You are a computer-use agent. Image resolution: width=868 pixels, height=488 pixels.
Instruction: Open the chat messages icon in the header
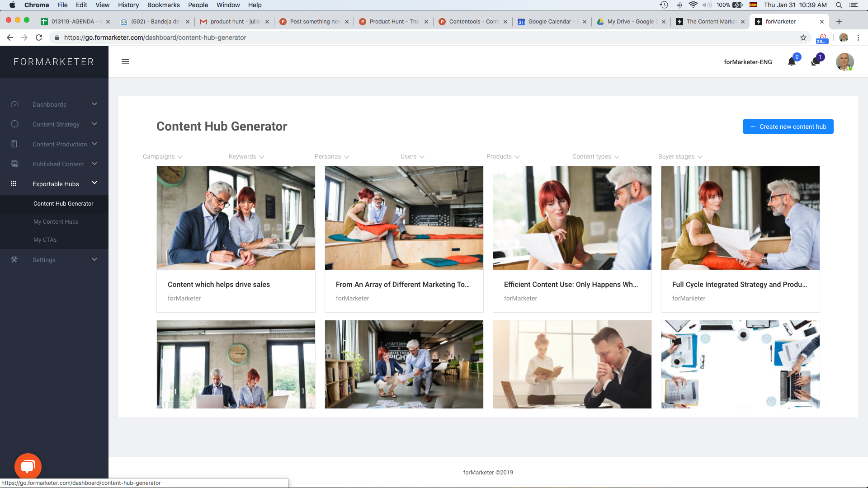click(x=815, y=62)
